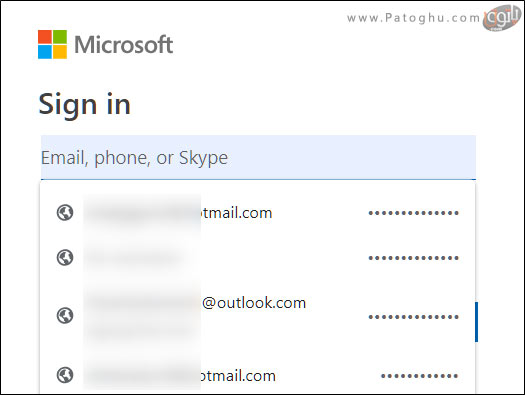The width and height of the screenshot is (525, 395).
Task: Click password dots of the @outlook.com entry
Action: (414, 317)
